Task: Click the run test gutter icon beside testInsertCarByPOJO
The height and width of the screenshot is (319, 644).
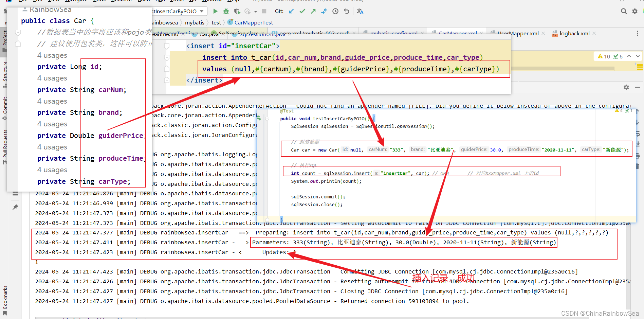Action: [259, 118]
